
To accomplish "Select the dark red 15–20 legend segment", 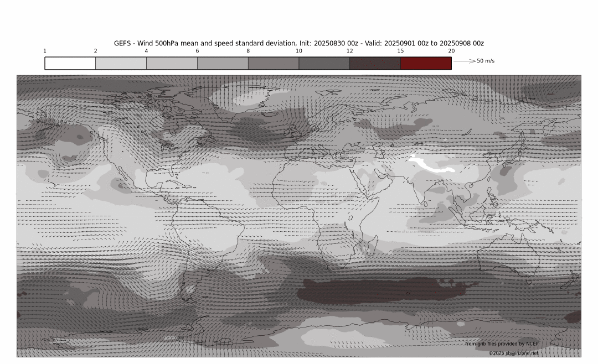I will (426, 63).
